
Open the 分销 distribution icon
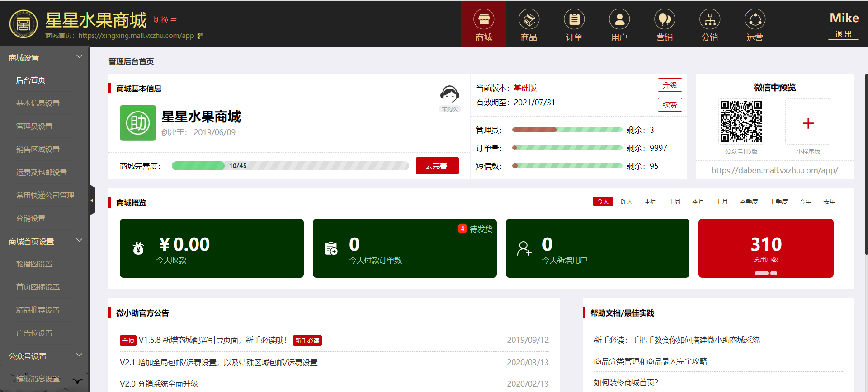[x=709, y=20]
